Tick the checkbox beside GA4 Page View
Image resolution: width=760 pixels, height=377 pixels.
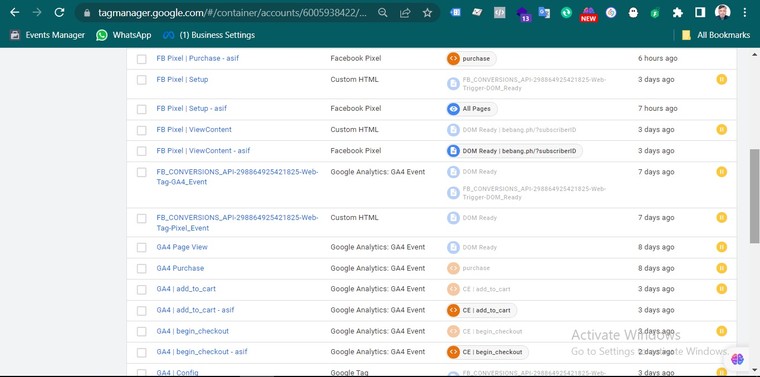(x=142, y=248)
